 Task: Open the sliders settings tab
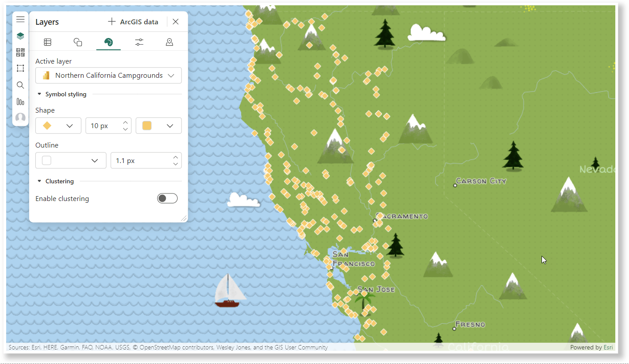[x=139, y=42]
